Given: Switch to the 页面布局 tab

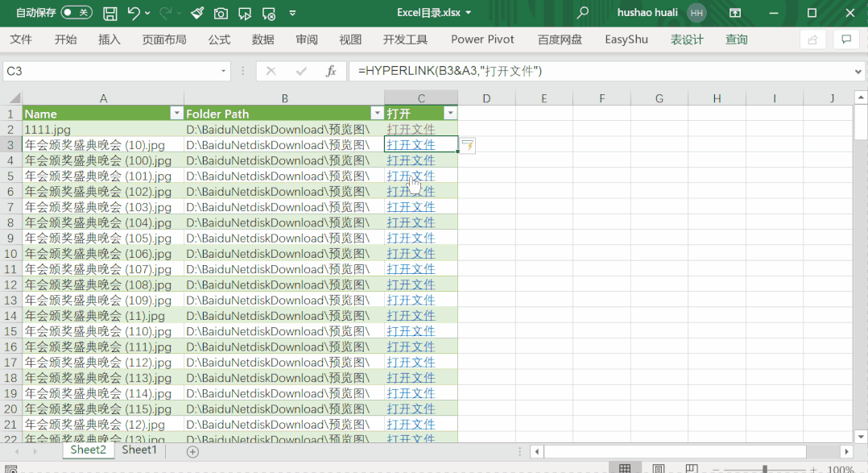Looking at the screenshot, I should coord(164,39).
